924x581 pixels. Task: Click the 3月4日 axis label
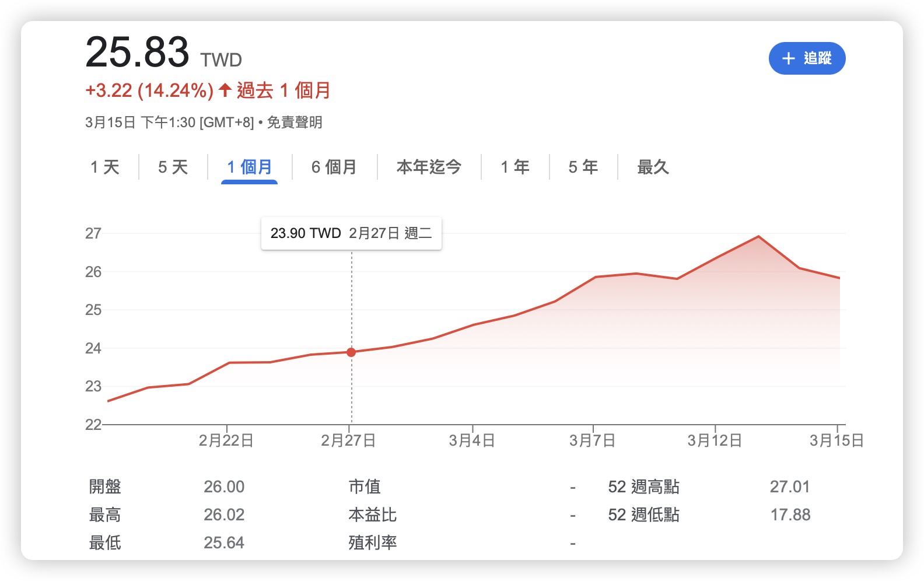472,440
